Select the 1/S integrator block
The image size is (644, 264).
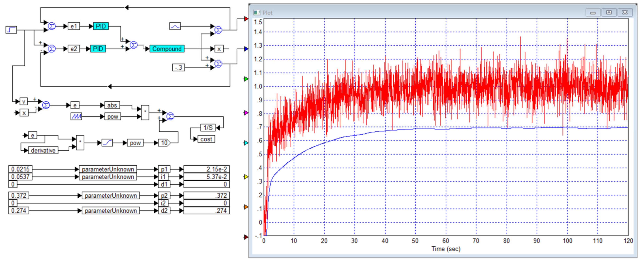coord(208,128)
